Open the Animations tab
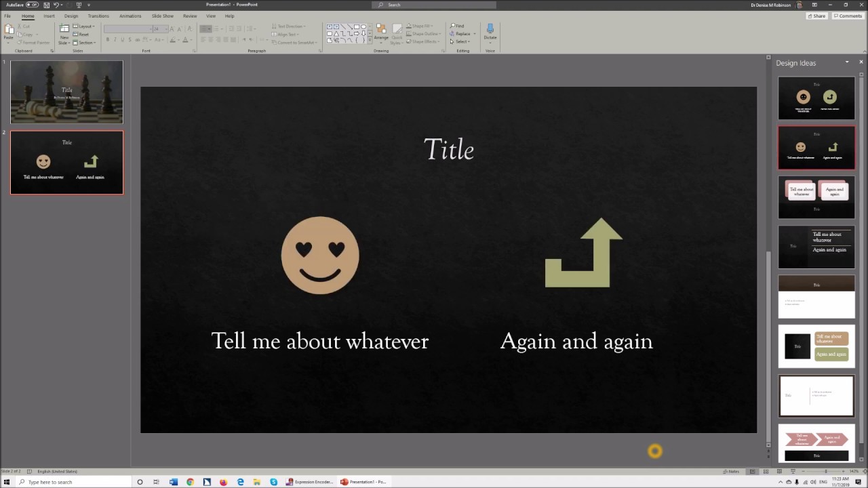This screenshot has height=488, width=868. [130, 16]
